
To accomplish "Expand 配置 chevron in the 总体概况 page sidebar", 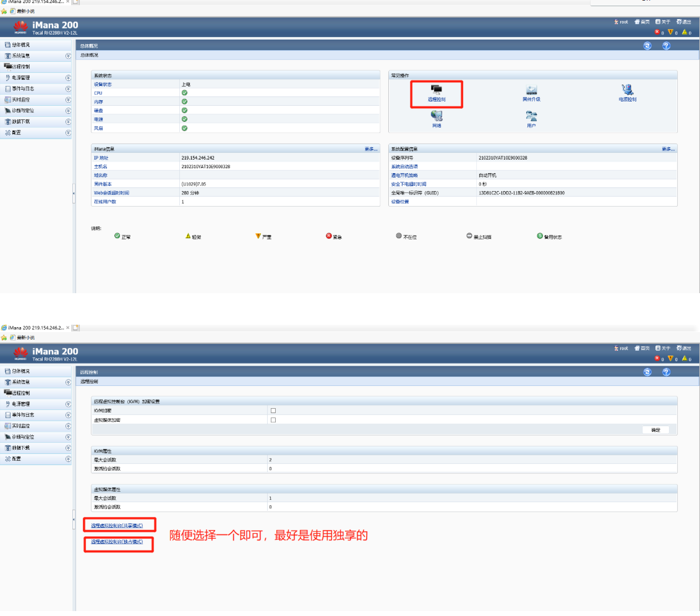I will point(68,133).
